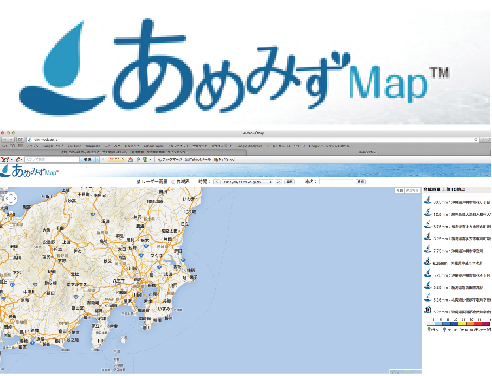The image size is (492, 376).
Task: Switch map to the aerial photo tab
Action: click(412, 190)
